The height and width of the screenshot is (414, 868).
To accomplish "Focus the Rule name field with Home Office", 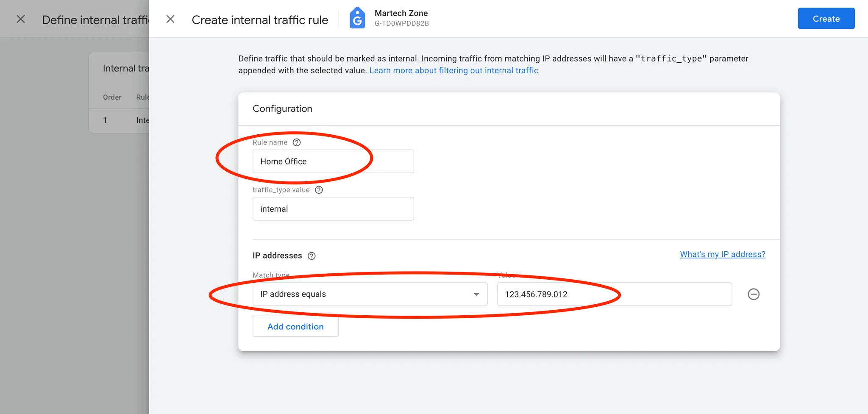I will click(333, 161).
